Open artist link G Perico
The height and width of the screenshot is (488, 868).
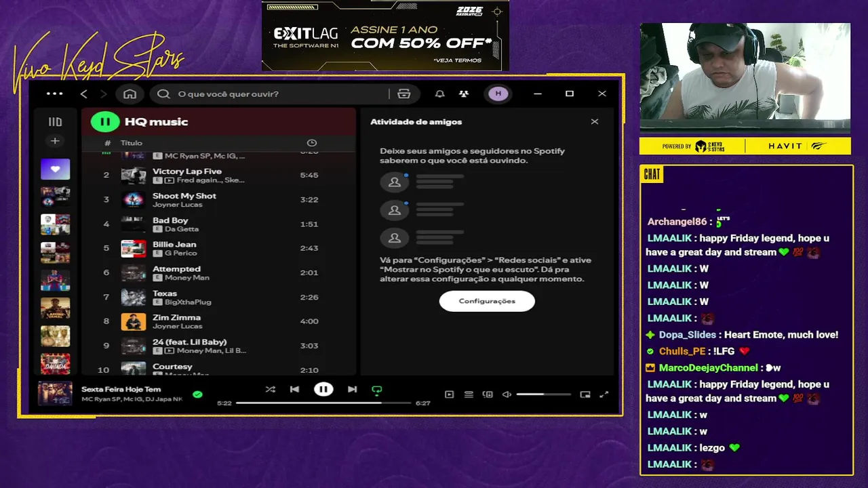pyautogui.click(x=181, y=253)
